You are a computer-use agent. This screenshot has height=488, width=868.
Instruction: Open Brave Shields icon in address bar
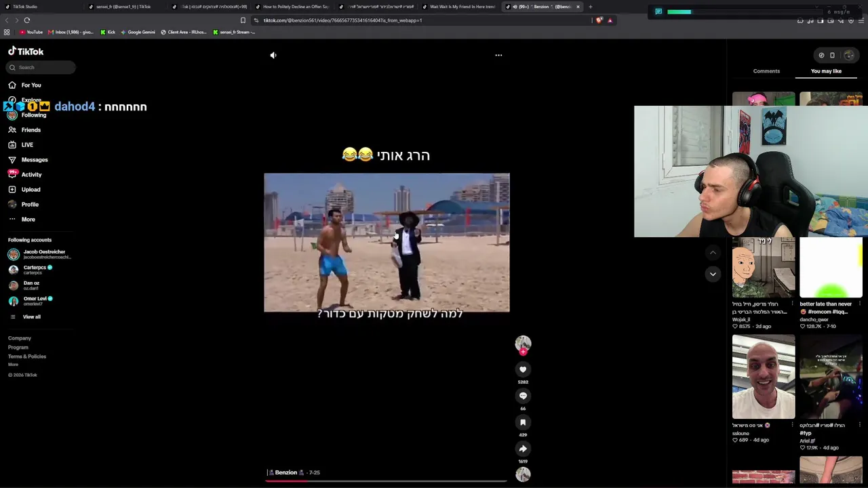[x=599, y=20]
